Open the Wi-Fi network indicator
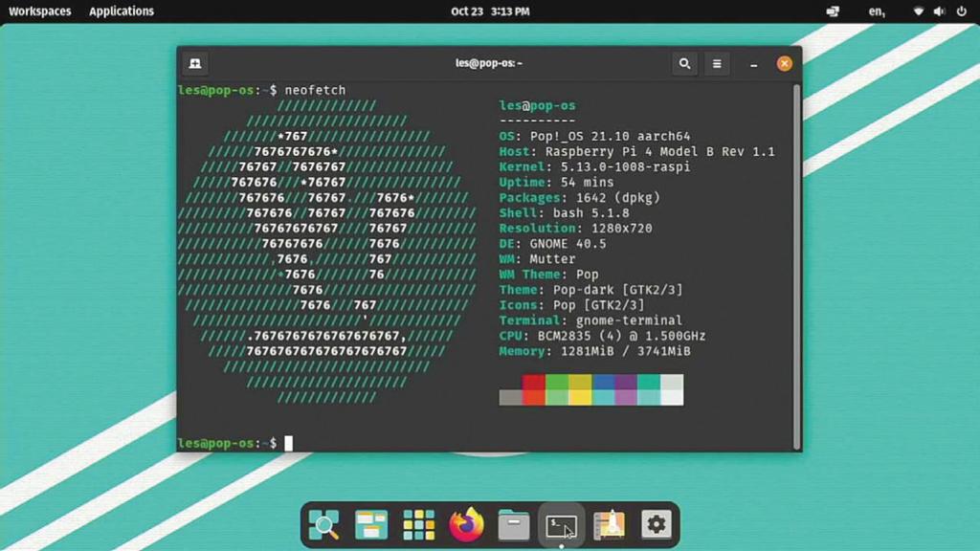Image resolution: width=980 pixels, height=551 pixels. coord(918,11)
